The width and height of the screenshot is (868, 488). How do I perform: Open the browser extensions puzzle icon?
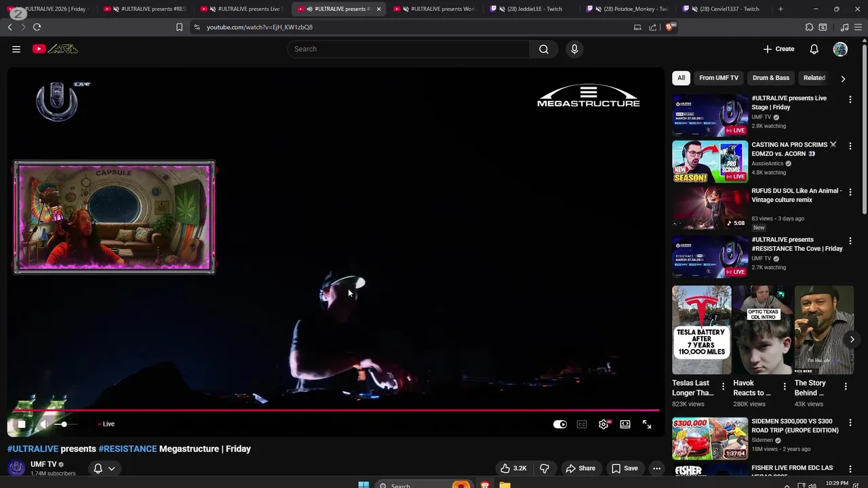tap(809, 27)
